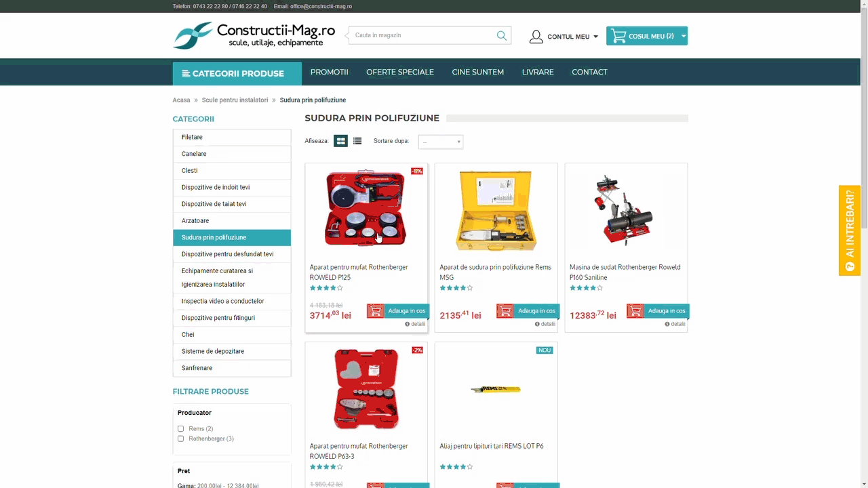The image size is (868, 488).
Task: Add Rothenberger ROWELD P125 to cart
Action: [x=398, y=311]
